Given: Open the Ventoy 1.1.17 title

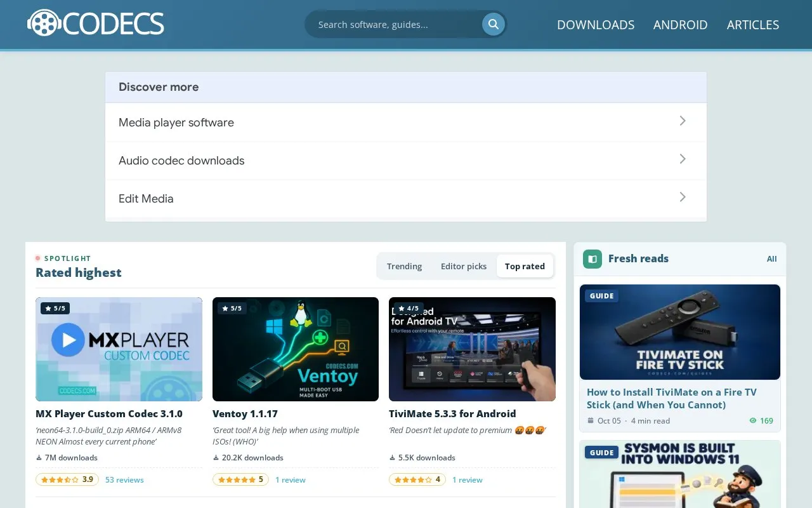Looking at the screenshot, I should [245, 413].
